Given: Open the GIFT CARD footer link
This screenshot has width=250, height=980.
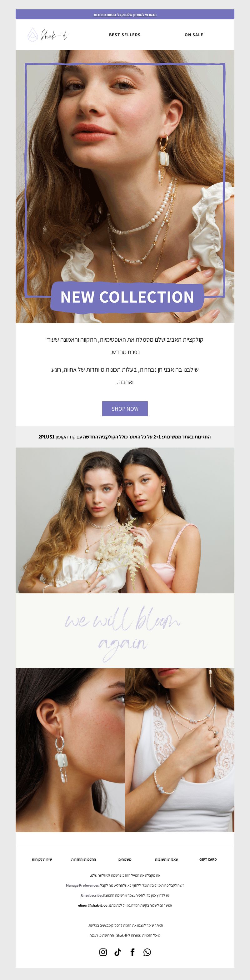Looking at the screenshot, I should coord(208,859).
